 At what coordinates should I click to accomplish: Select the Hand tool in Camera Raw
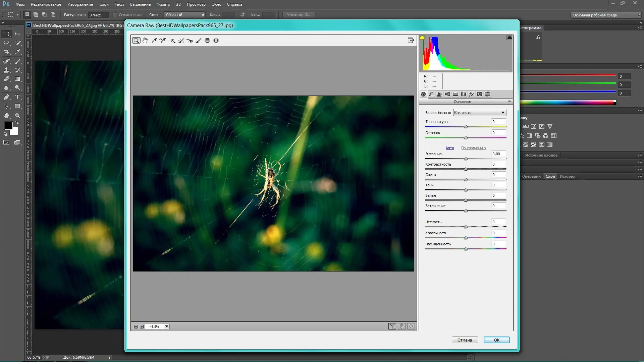pos(145,41)
